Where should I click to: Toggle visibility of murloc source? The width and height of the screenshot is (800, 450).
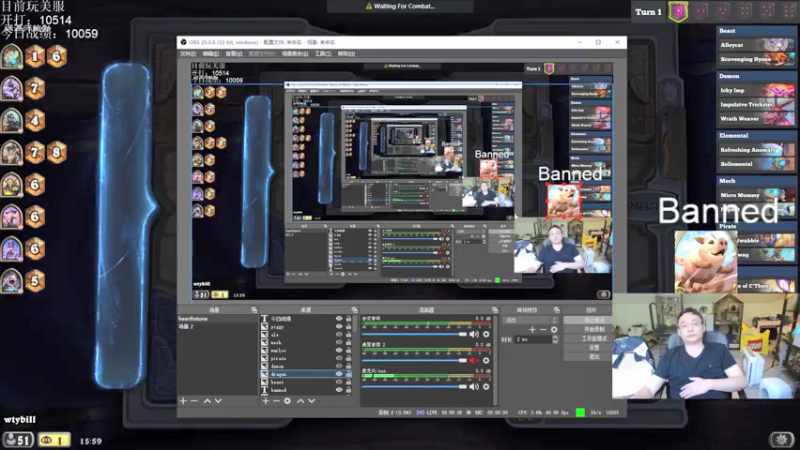(x=339, y=351)
